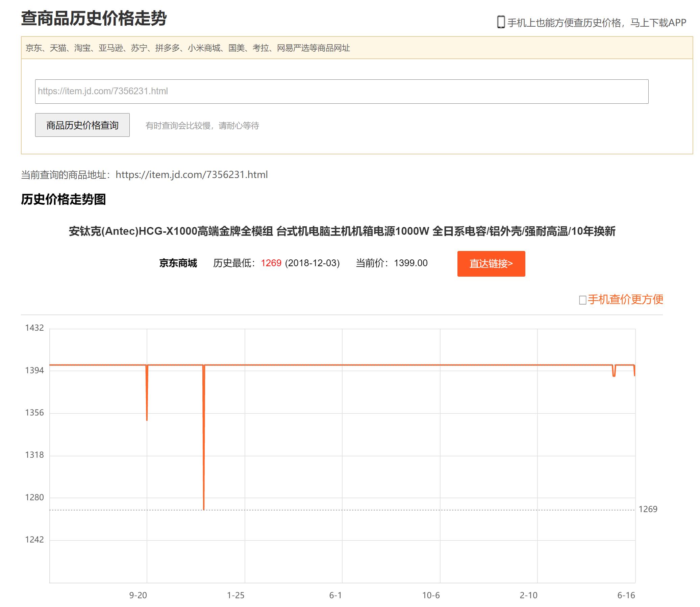Click the product title 安钛克(Antec)HCG-X1000

pyautogui.click(x=342, y=231)
